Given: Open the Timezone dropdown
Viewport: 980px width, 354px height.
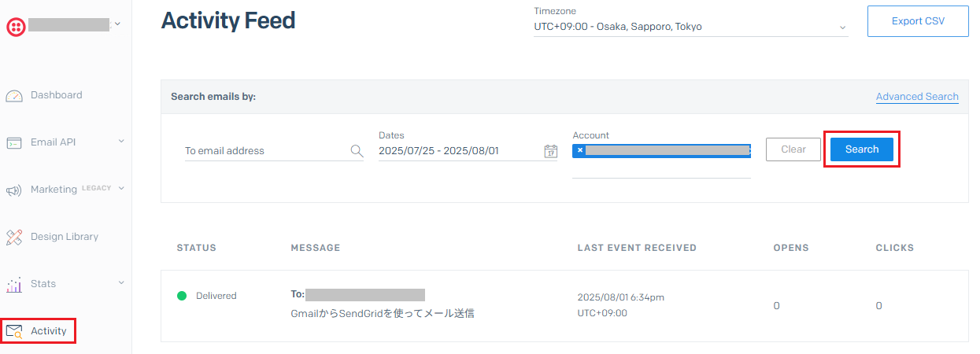Looking at the screenshot, I should (691, 27).
